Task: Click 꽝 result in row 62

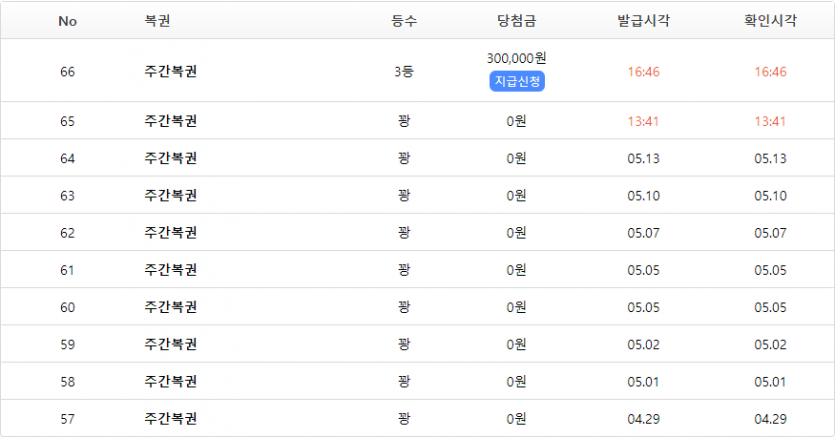Action: click(x=404, y=233)
